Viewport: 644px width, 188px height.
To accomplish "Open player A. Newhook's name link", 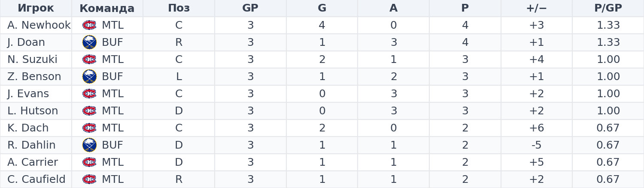I will [x=39, y=25].
